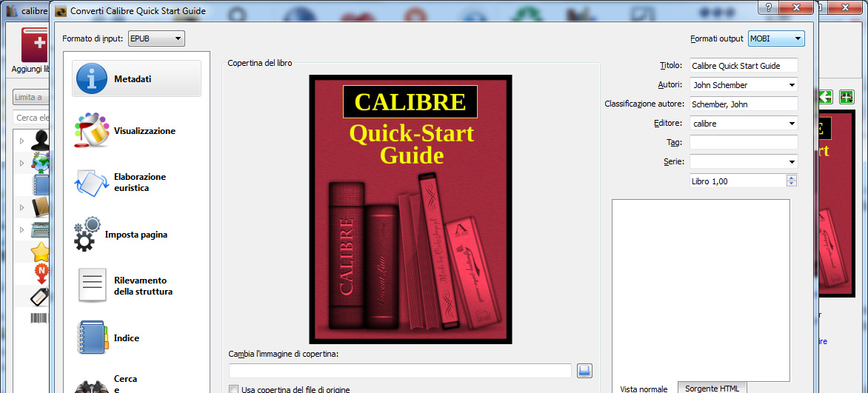Click the dialog help question mark button
The height and width of the screenshot is (393, 868).
pyautogui.click(x=769, y=7)
